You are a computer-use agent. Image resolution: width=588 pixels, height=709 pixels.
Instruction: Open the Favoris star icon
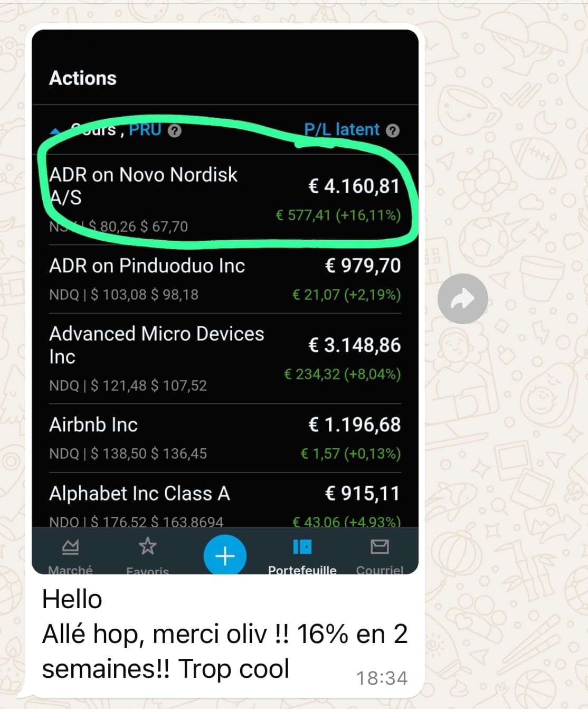pos(147,546)
